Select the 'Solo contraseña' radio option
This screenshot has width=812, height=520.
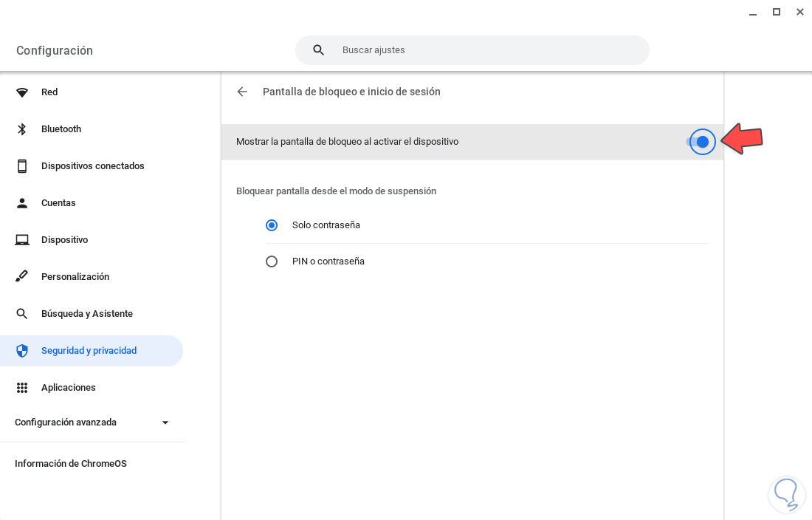(272, 225)
